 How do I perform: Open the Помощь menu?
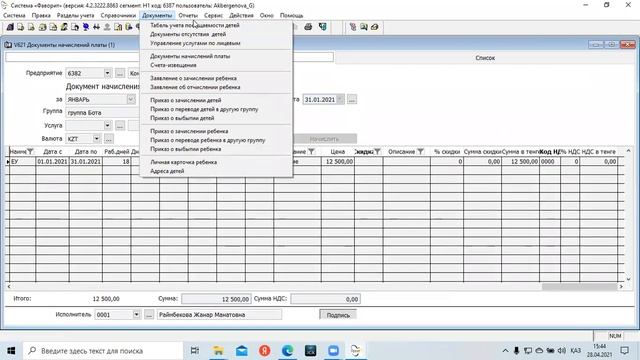point(291,16)
